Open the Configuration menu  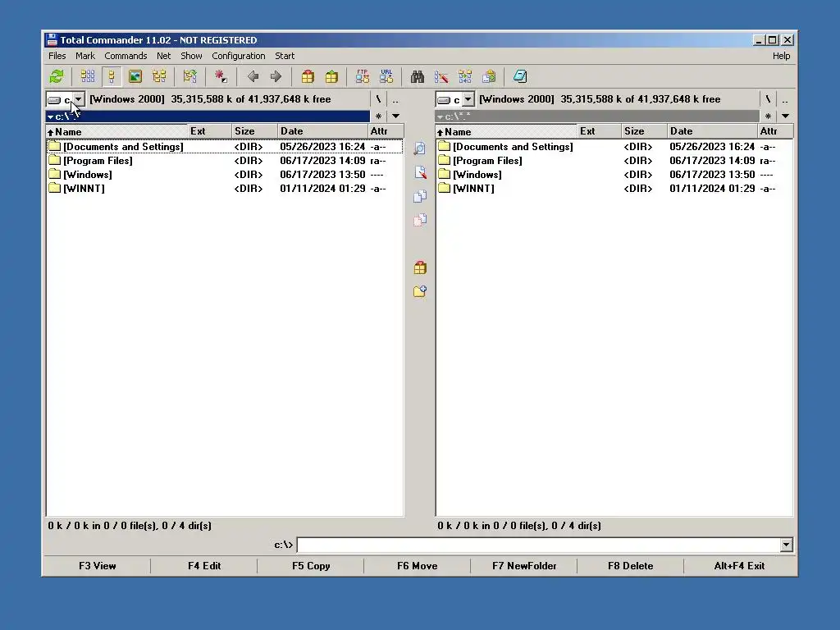[x=239, y=56]
